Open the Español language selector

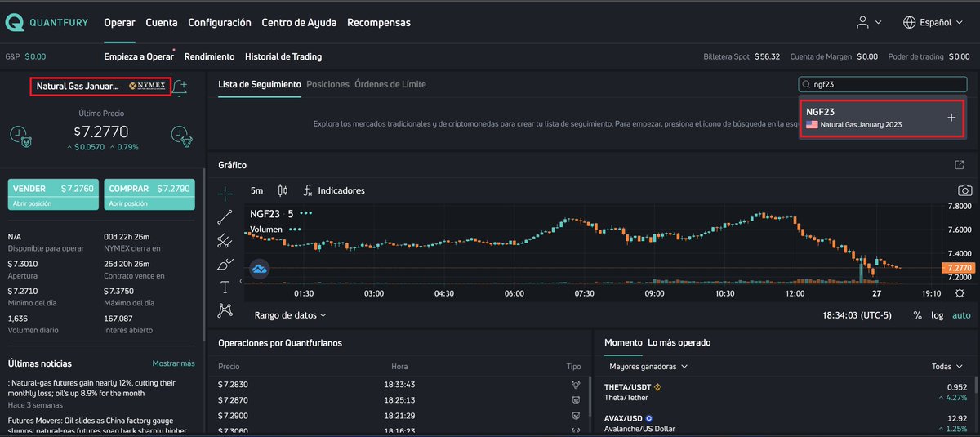933,23
